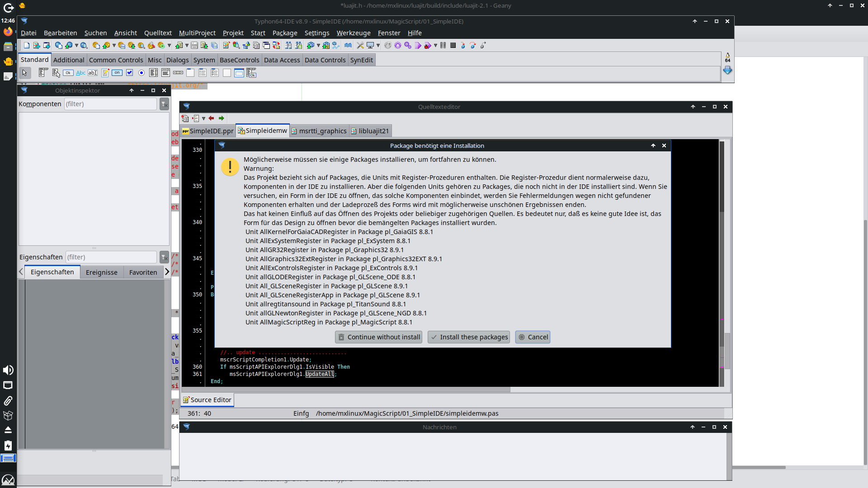
Task: Open dropdown arrow in Quelltexteditor toolbar
Action: (203, 118)
